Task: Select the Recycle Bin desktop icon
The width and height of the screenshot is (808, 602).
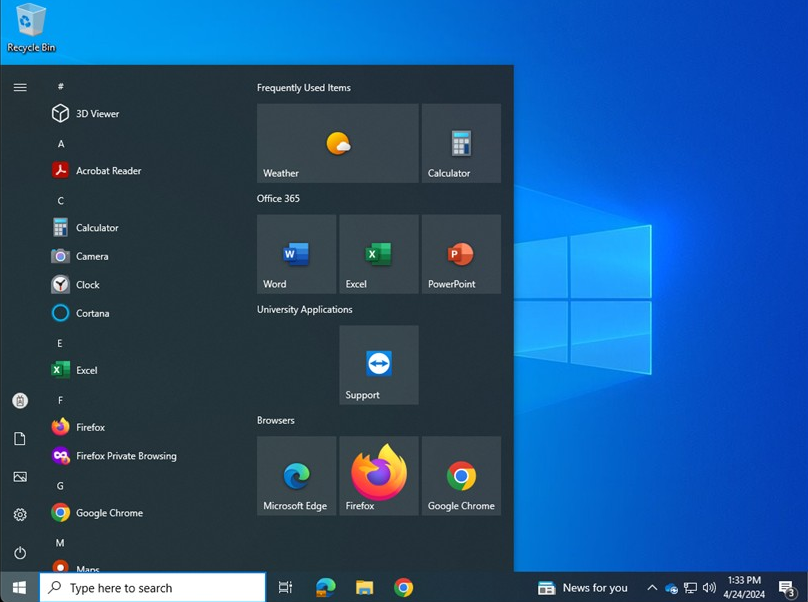Action: [x=31, y=28]
